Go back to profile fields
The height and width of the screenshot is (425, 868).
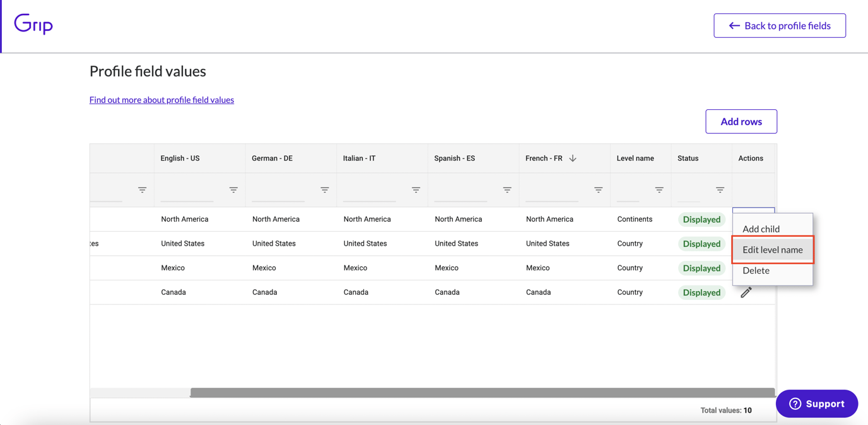(780, 25)
